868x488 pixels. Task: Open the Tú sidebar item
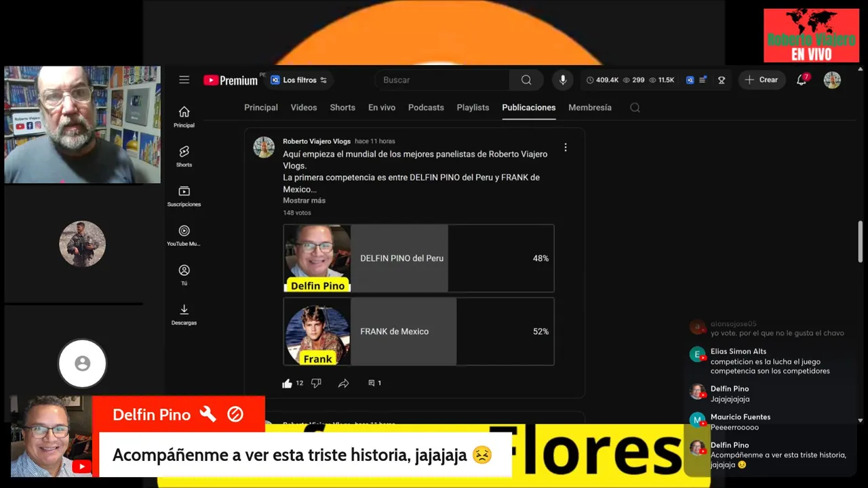point(184,274)
